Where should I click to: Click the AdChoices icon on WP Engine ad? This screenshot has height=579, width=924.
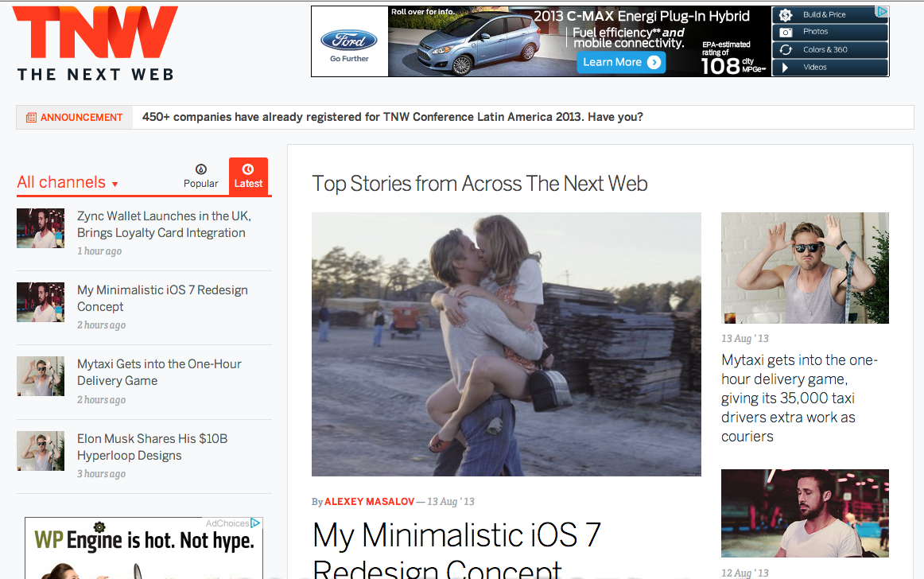click(256, 523)
